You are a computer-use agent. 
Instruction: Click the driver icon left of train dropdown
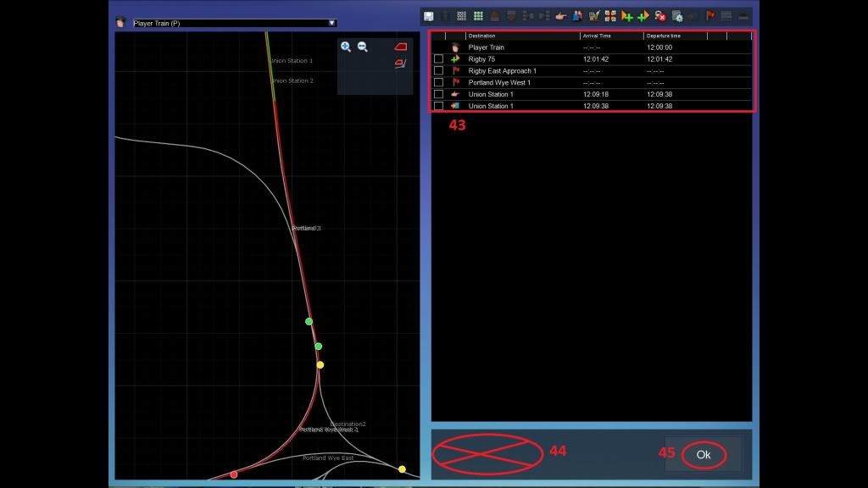120,23
